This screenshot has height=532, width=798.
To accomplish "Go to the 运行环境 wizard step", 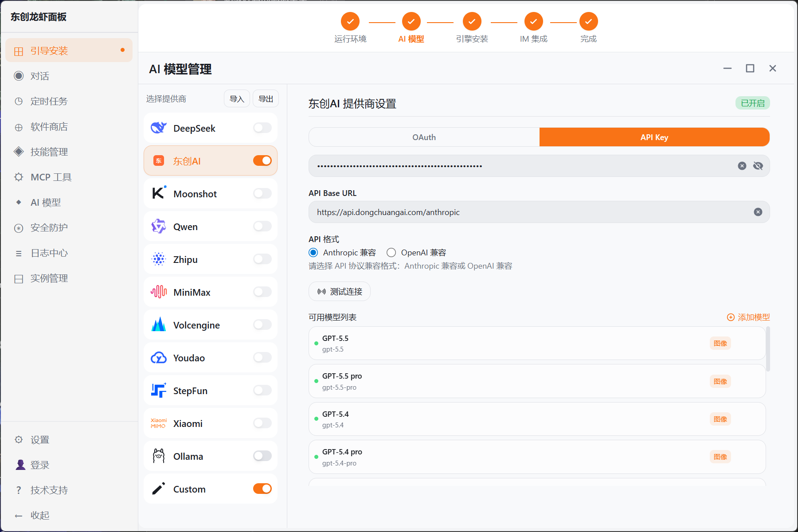I will point(350,27).
